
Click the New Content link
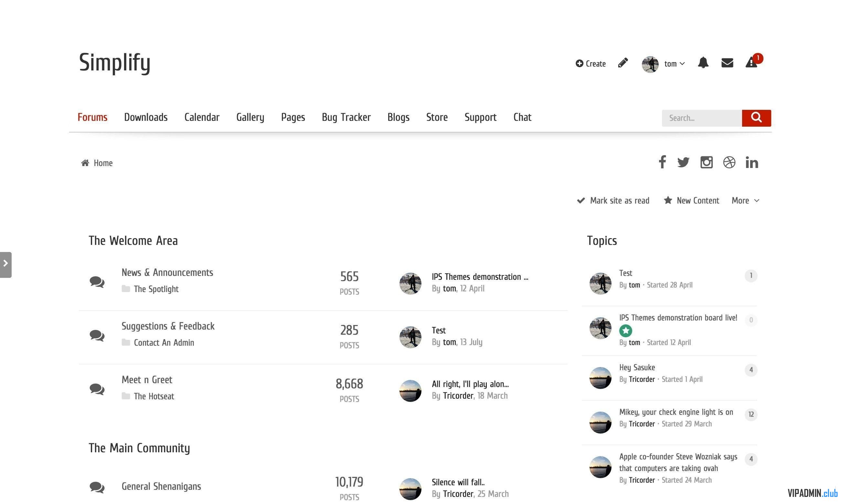[x=691, y=200]
